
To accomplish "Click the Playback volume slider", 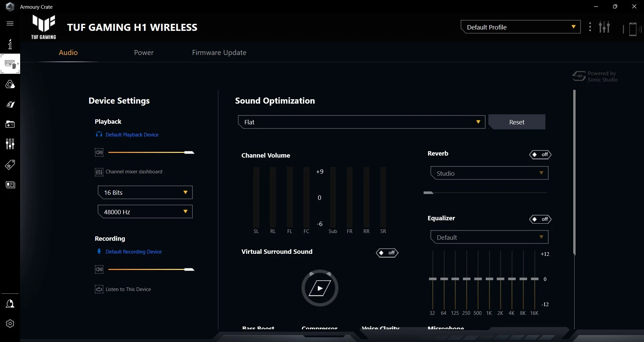I will coord(151,153).
